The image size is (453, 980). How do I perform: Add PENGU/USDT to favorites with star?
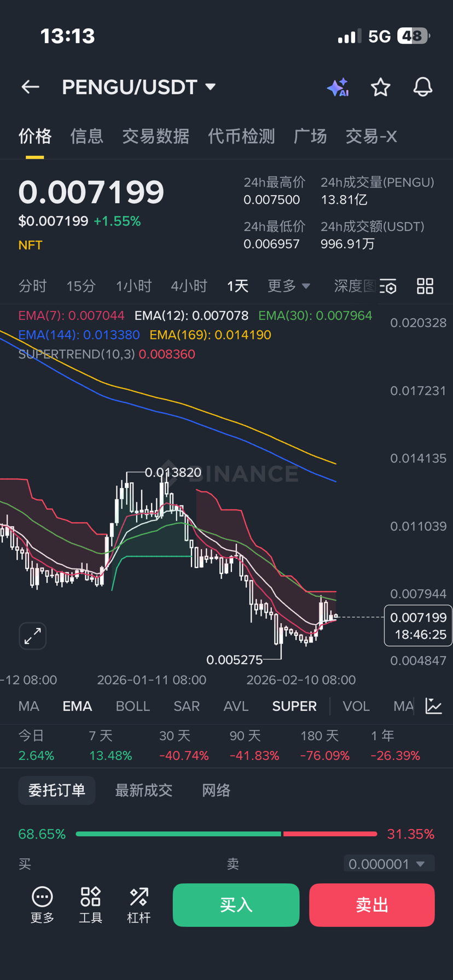click(380, 87)
